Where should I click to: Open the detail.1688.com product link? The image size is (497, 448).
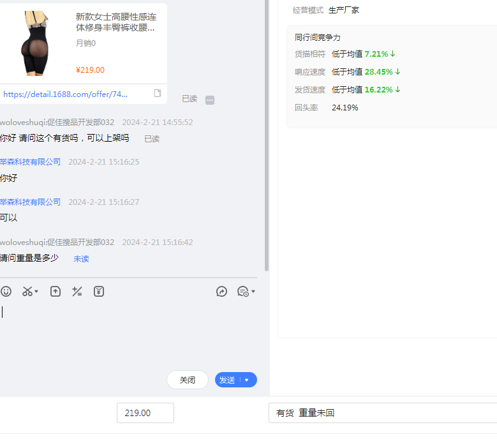click(65, 94)
